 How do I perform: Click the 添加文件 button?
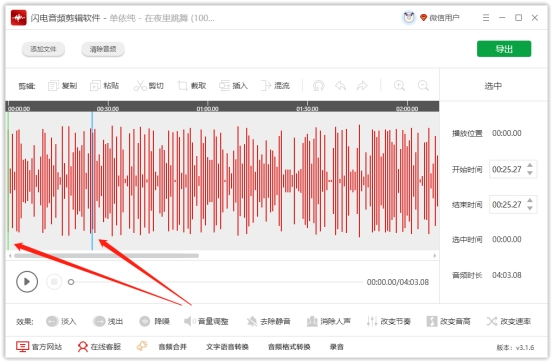point(43,49)
